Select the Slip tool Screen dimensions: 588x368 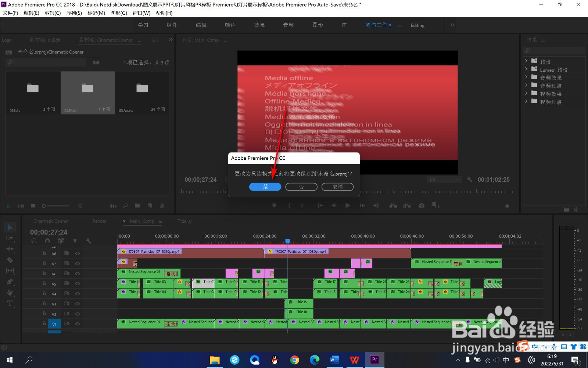pos(10,270)
